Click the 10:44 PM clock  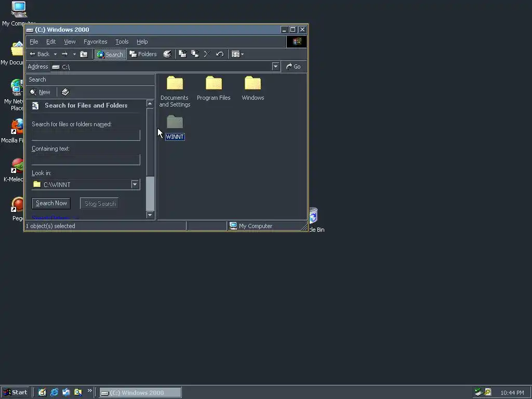[x=512, y=393]
